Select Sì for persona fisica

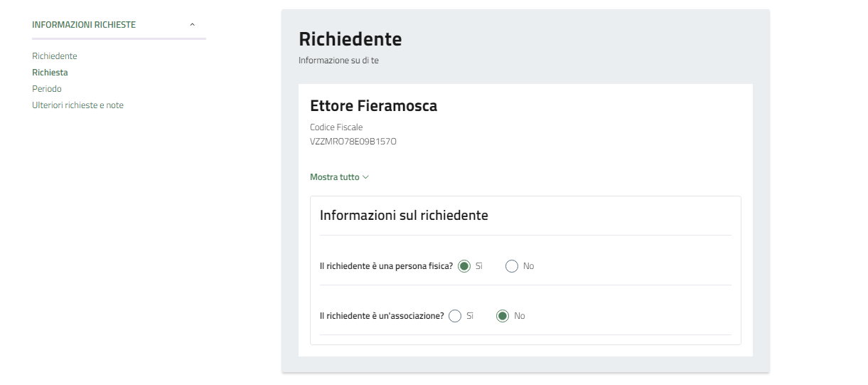464,266
